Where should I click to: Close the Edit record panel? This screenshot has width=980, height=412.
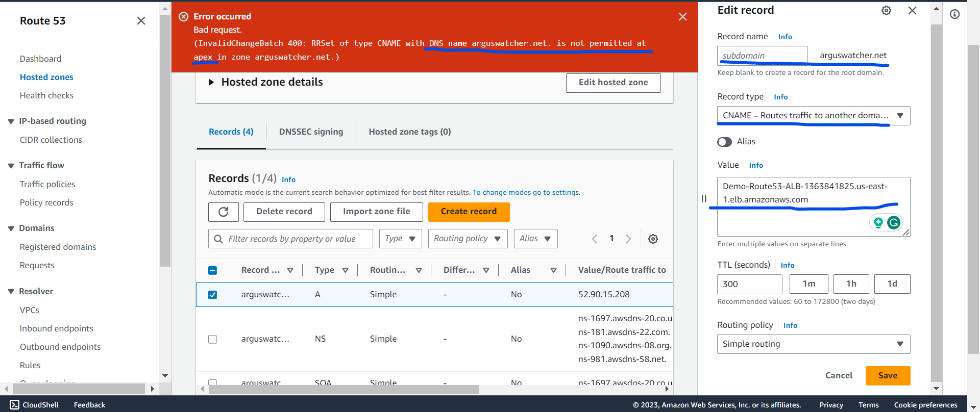pos(913,11)
